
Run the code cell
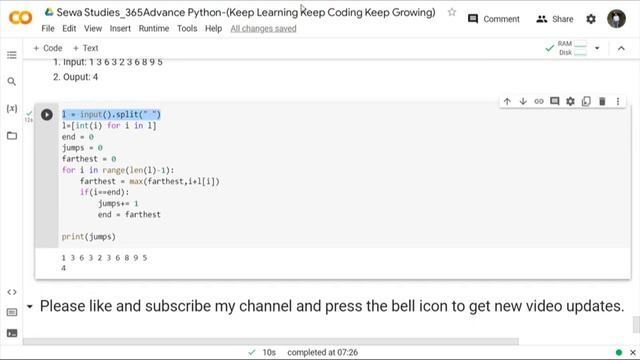[47, 115]
